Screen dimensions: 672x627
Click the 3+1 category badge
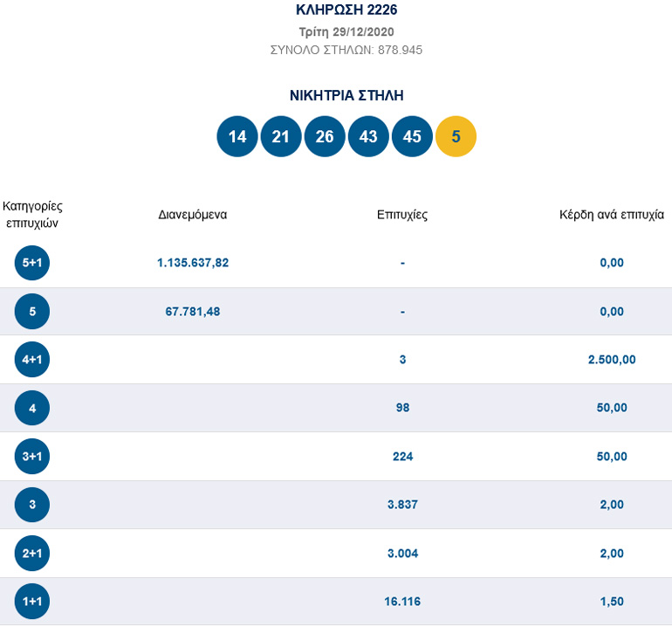click(x=32, y=457)
